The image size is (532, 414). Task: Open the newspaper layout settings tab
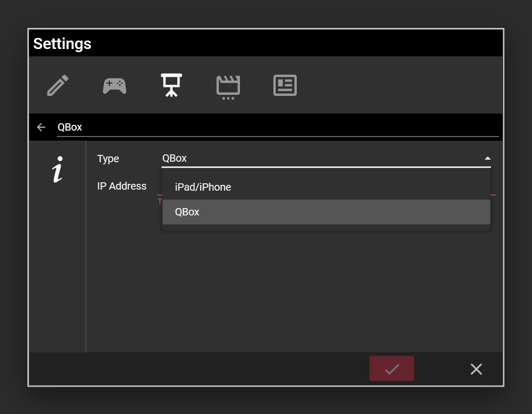click(285, 85)
